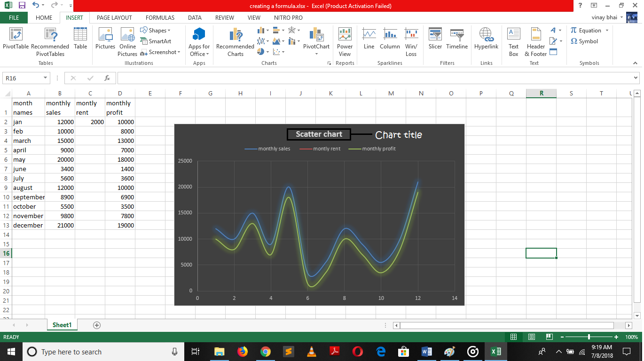Select Normal view button in status bar
The width and height of the screenshot is (644, 361).
[x=514, y=337]
